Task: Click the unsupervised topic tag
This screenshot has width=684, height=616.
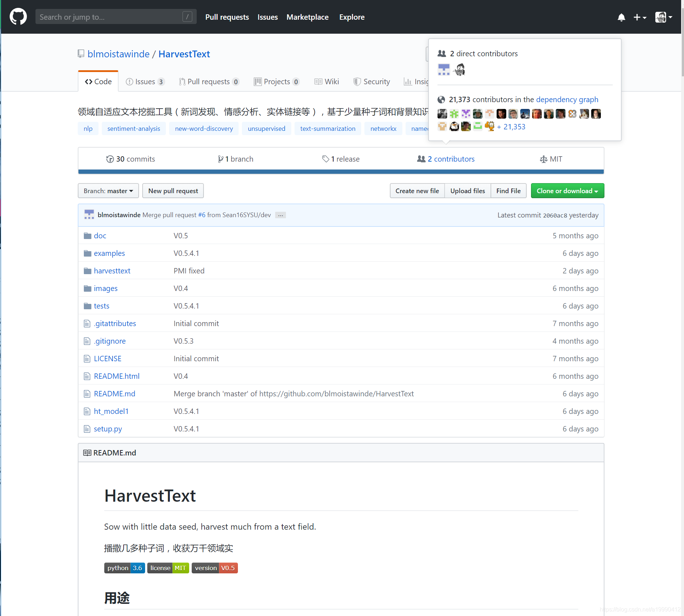Action: coord(267,128)
